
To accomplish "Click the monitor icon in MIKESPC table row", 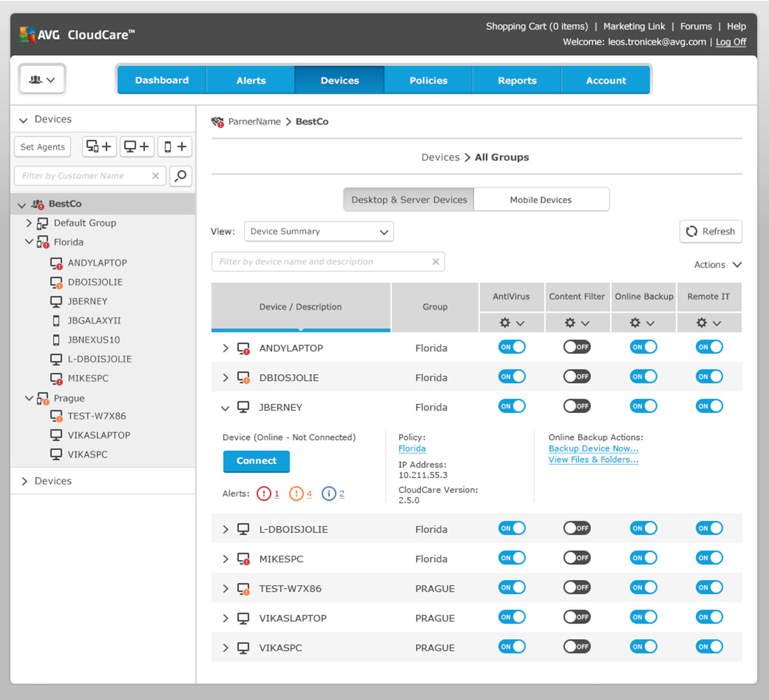I will (x=244, y=559).
